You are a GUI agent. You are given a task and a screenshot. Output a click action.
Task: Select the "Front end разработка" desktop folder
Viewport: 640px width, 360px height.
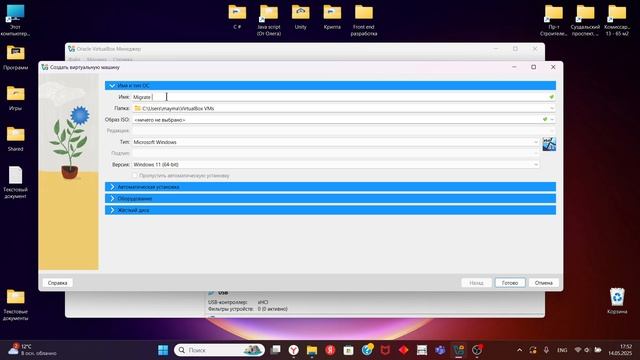[x=364, y=20]
